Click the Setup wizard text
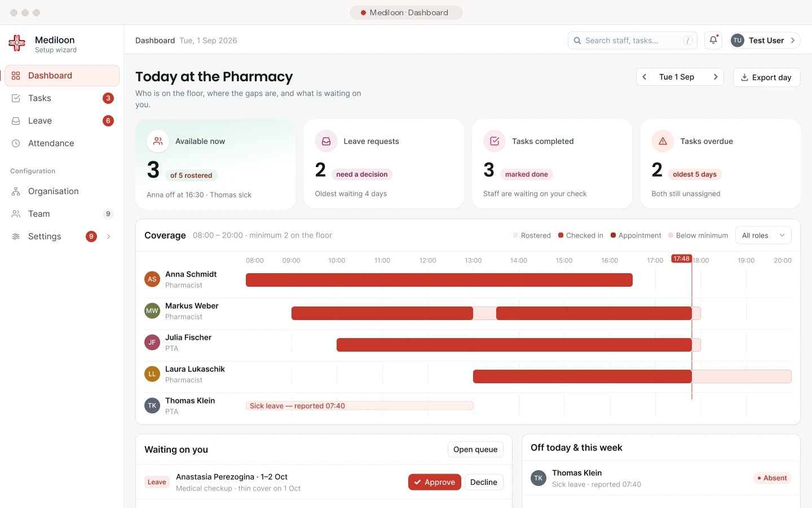The width and height of the screenshot is (812, 508). (56, 50)
